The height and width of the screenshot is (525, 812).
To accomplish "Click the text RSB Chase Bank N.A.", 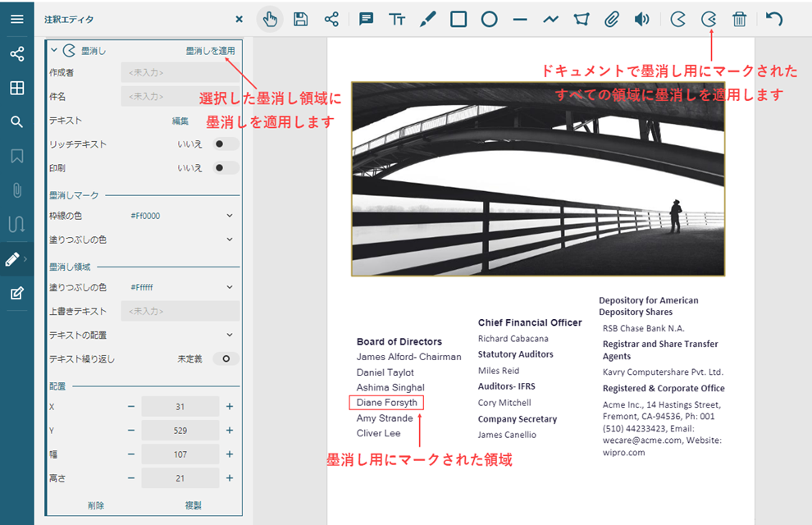I will [x=643, y=328].
